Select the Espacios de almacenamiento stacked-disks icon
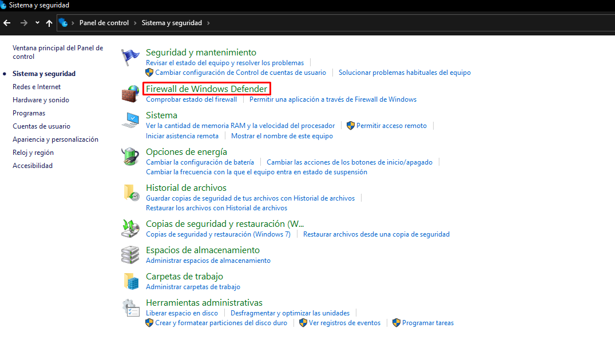Viewport: 615px width, 364px height. (x=130, y=254)
